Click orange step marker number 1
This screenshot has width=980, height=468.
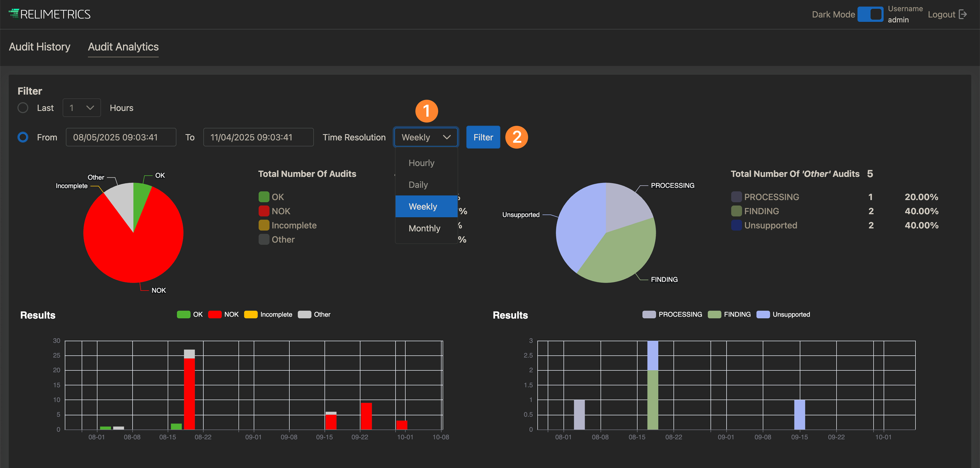point(426,111)
